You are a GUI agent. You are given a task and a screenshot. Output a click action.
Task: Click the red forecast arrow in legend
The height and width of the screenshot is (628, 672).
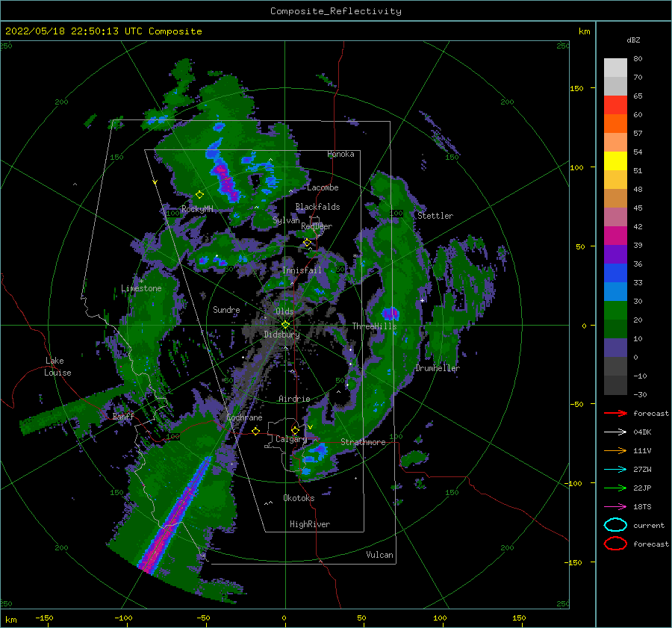615,413
